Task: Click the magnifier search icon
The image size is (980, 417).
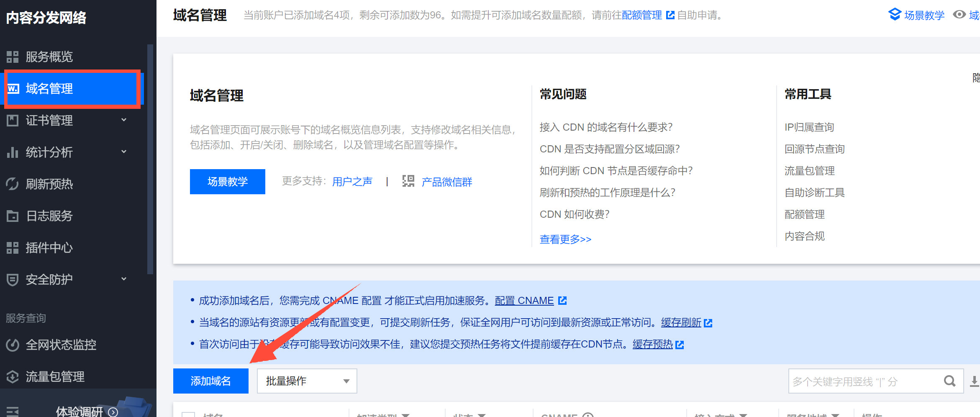Action: [x=949, y=381]
